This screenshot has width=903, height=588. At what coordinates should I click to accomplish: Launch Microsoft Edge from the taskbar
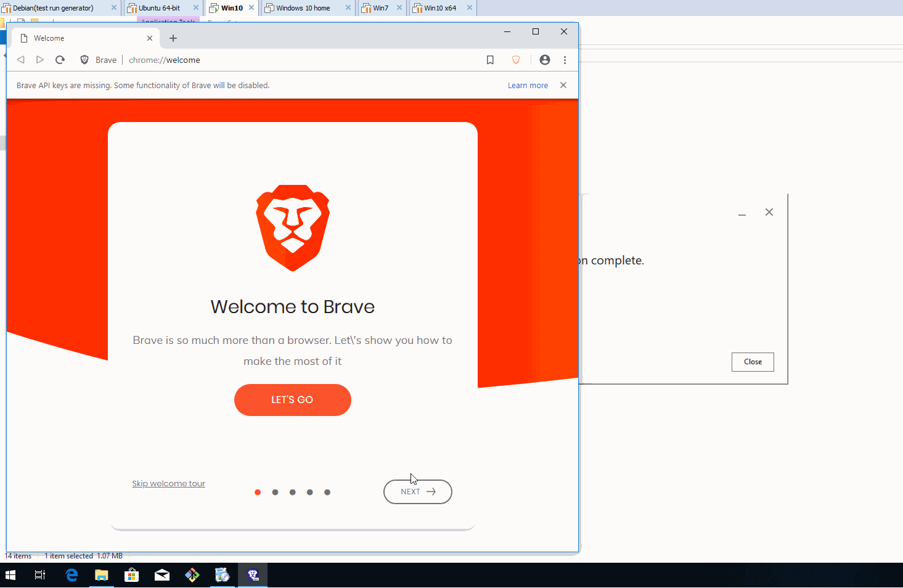71,575
